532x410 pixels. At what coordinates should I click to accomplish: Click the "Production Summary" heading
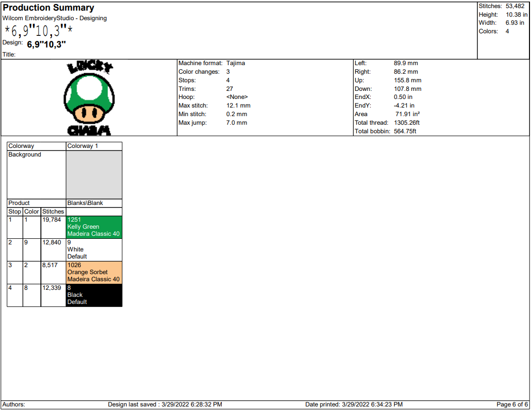coord(49,8)
